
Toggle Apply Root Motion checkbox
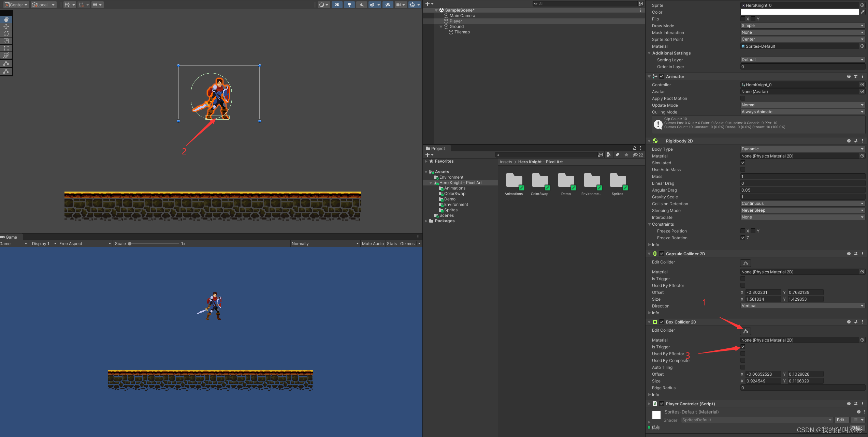point(743,99)
